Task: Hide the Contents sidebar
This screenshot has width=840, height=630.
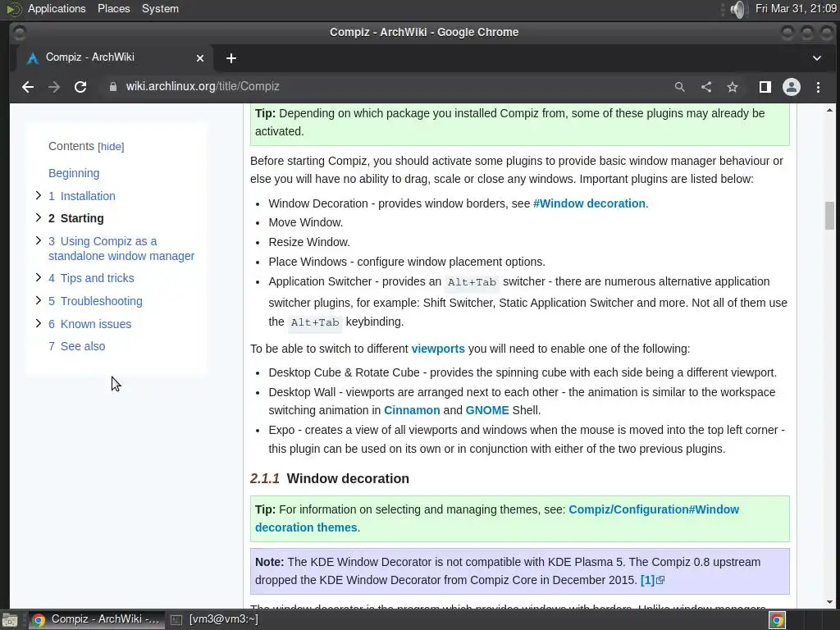Action: coord(111,147)
